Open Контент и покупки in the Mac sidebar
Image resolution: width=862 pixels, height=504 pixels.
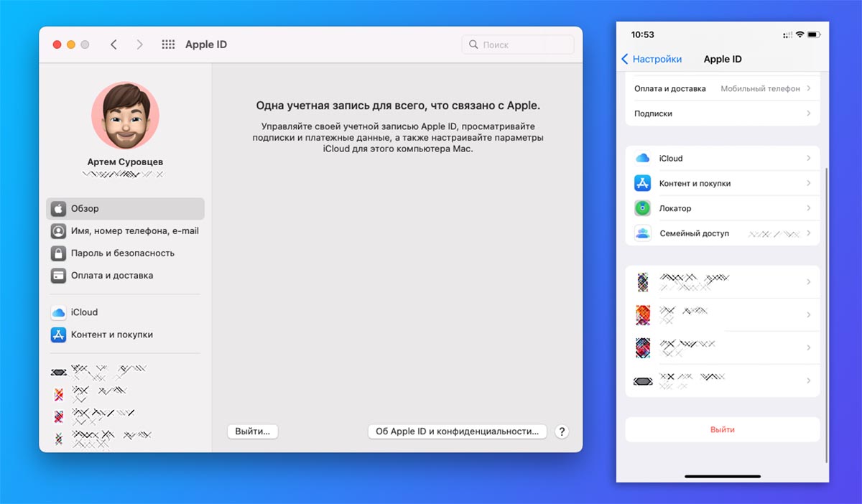point(125,335)
